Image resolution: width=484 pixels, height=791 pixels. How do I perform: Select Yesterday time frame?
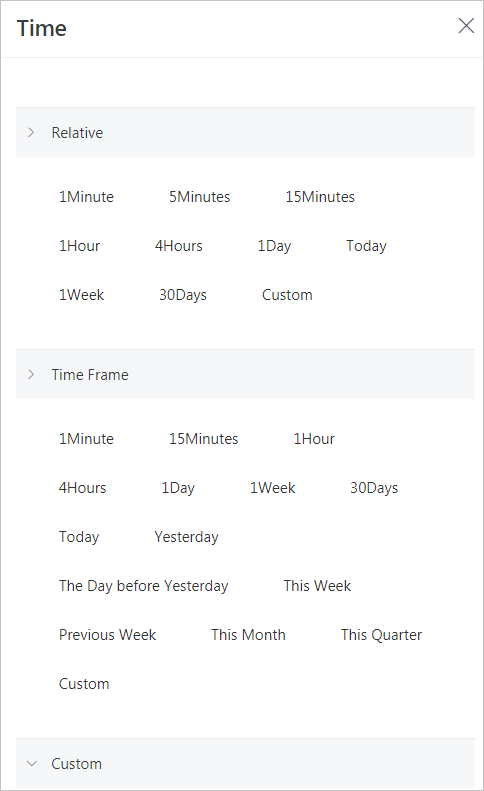(186, 537)
